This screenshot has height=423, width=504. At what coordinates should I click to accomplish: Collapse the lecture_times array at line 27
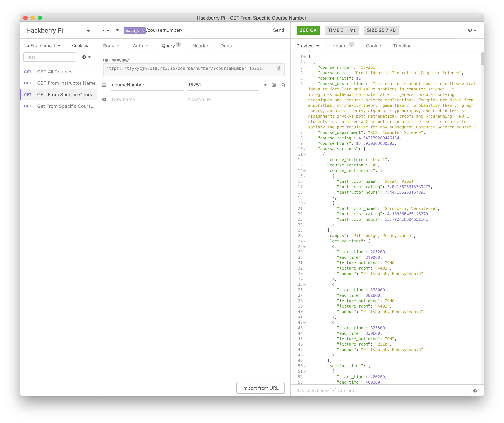(x=304, y=242)
